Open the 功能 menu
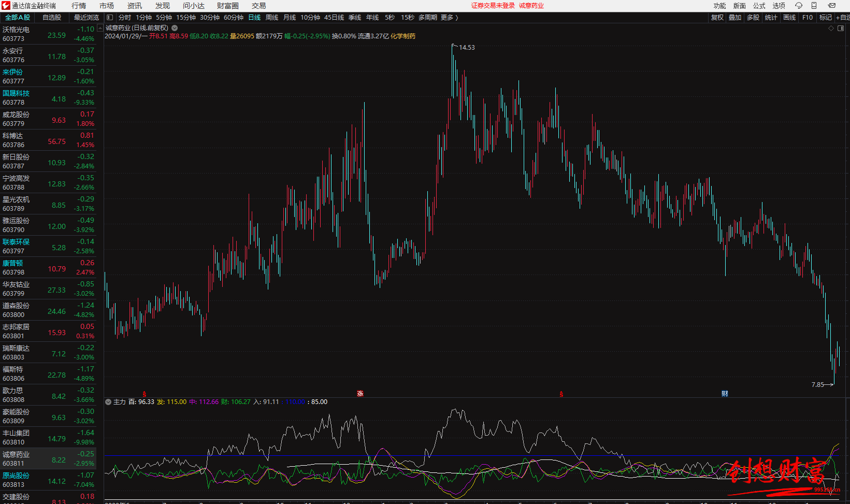The width and height of the screenshot is (850, 504). 720,6
